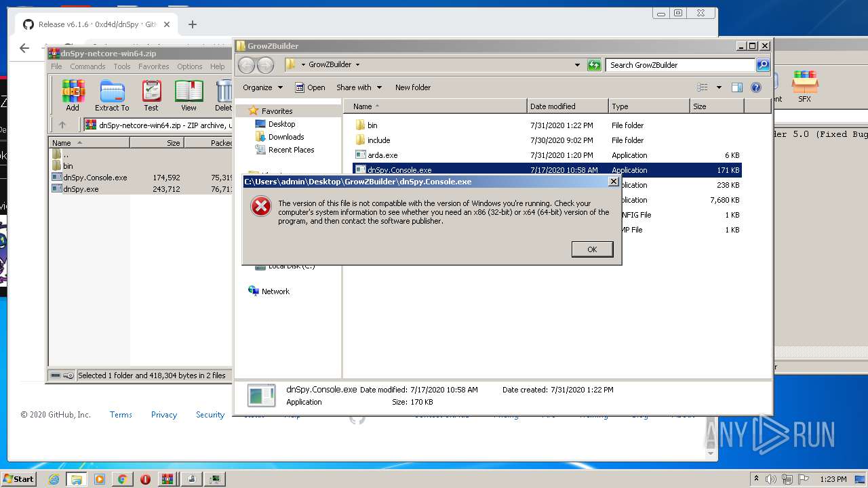Viewport: 868px width, 488px height.
Task: Open the Commands menu in WinRAR
Action: pos(87,66)
